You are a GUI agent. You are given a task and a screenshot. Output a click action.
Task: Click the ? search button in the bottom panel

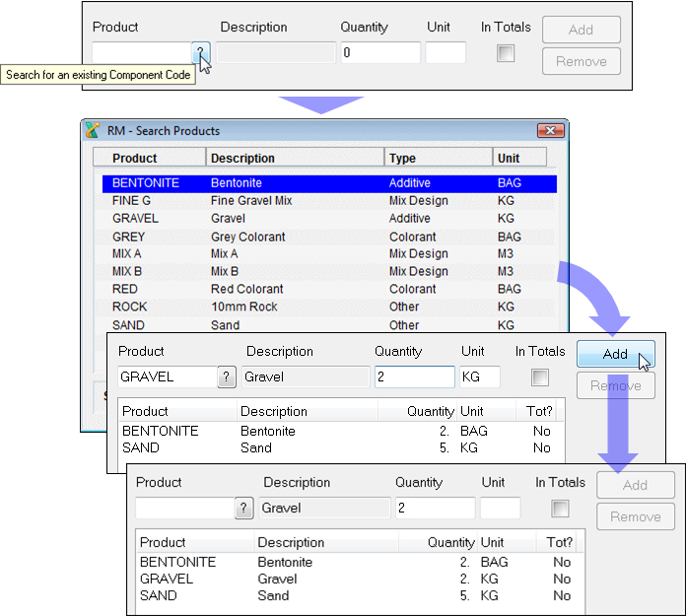click(244, 508)
